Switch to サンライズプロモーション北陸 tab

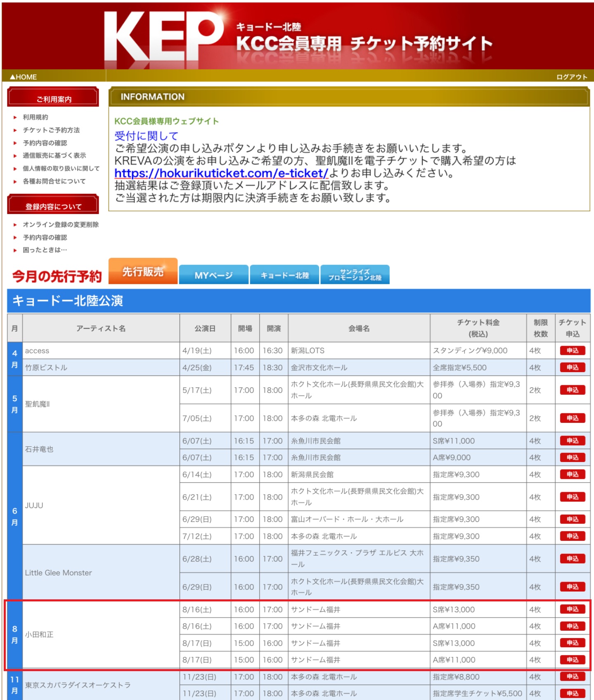355,275
